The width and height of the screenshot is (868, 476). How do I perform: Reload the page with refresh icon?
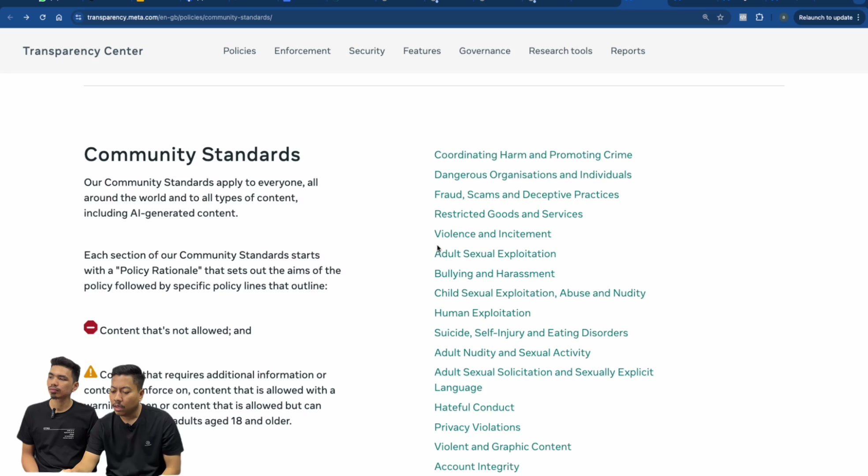click(x=43, y=17)
